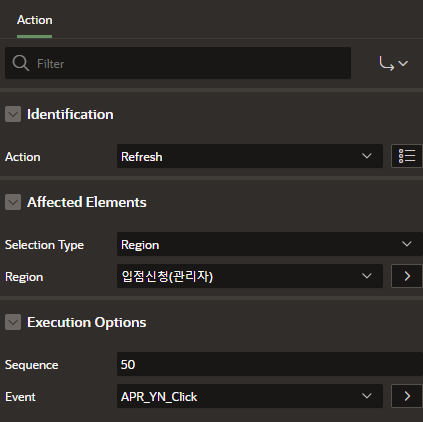Open the Action dropdown showing Refresh

pos(250,156)
